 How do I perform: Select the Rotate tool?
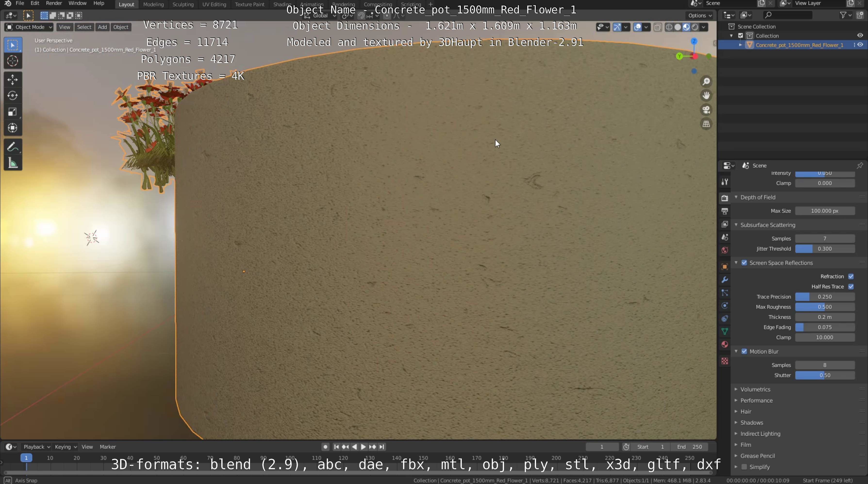point(12,96)
